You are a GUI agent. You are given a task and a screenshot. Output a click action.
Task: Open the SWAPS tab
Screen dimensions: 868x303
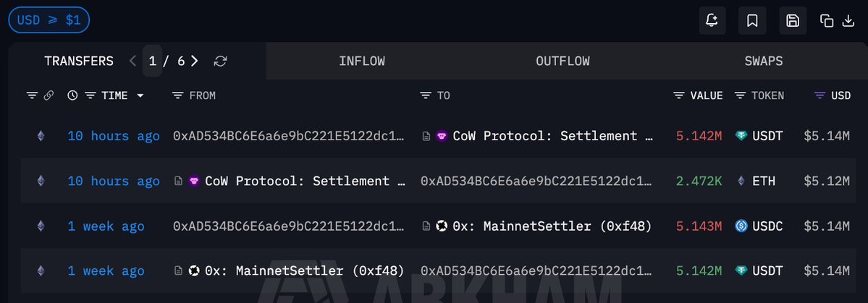(x=763, y=61)
